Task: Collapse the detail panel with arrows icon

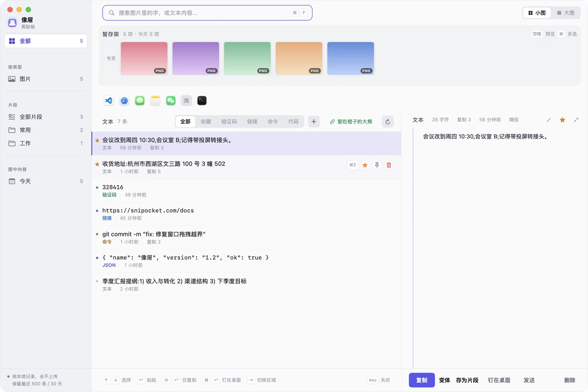Action: (576, 120)
